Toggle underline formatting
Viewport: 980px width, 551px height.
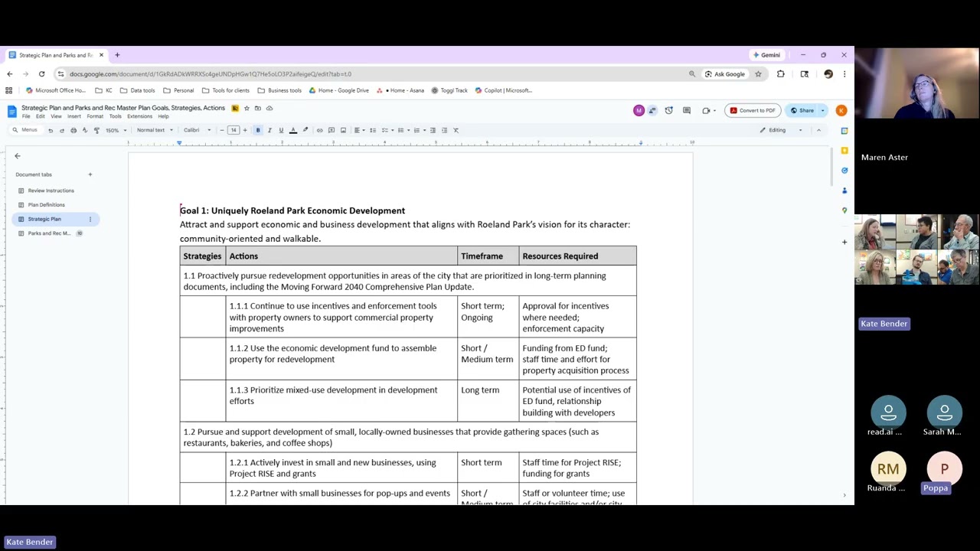coord(281,130)
